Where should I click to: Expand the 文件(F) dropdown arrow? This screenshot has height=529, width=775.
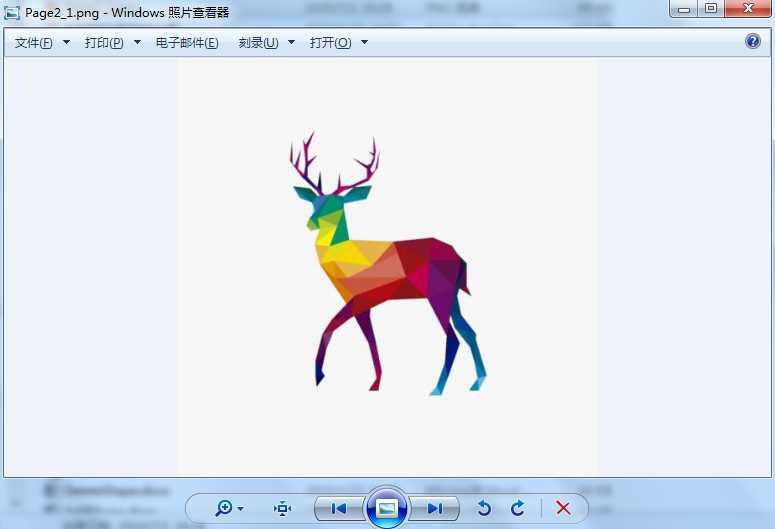pyautogui.click(x=66, y=43)
